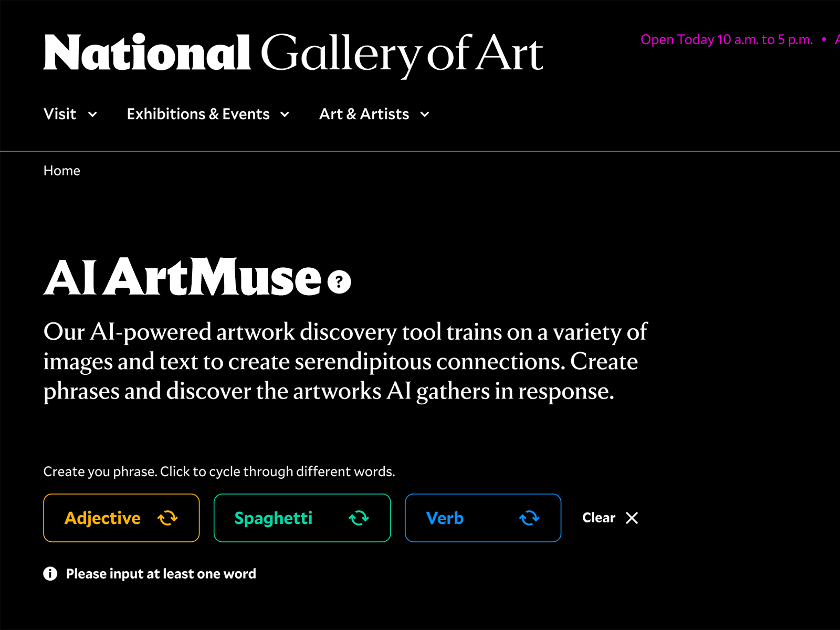Cycle the Verb word using its refresh arrows
The image size is (840, 630).
(529, 518)
